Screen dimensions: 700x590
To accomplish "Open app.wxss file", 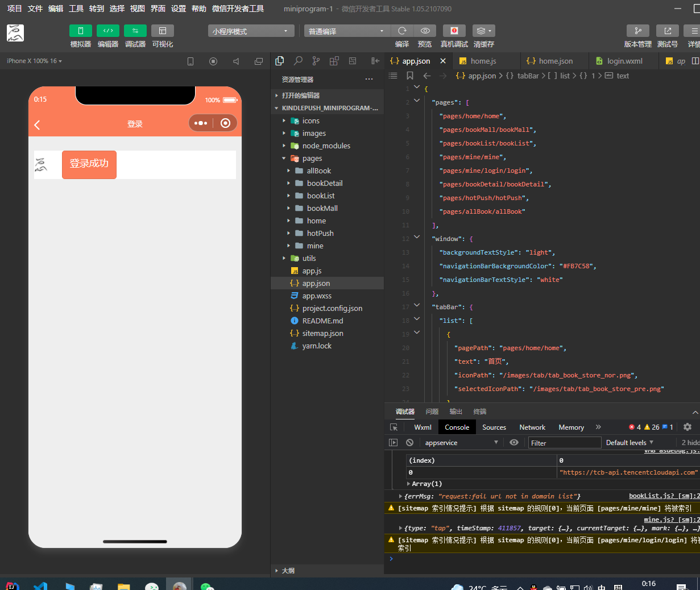I will [328, 296].
